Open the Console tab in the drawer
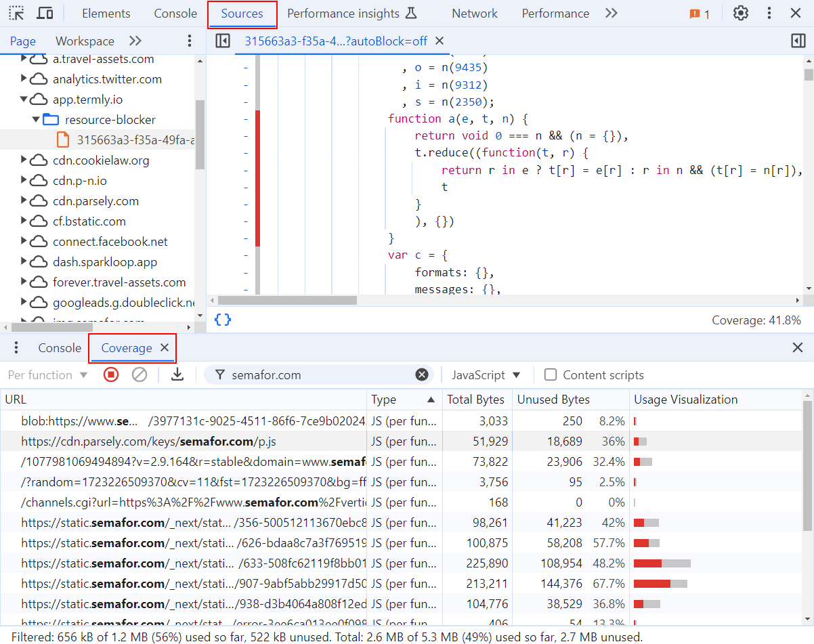Viewport: 814px width, 644px height. (59, 347)
